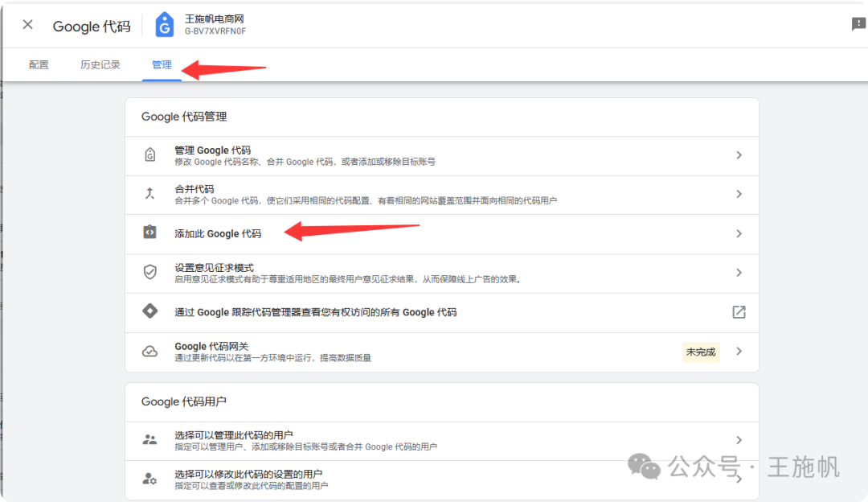Click description 通过更新代码以在第一方环境中运行
This screenshot has width=868, height=502.
[x=273, y=358]
